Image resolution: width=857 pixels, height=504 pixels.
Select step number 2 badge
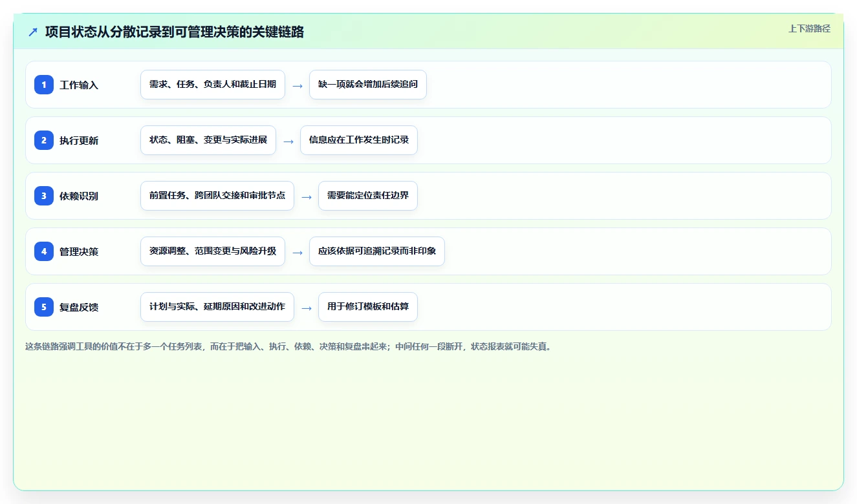tap(44, 140)
